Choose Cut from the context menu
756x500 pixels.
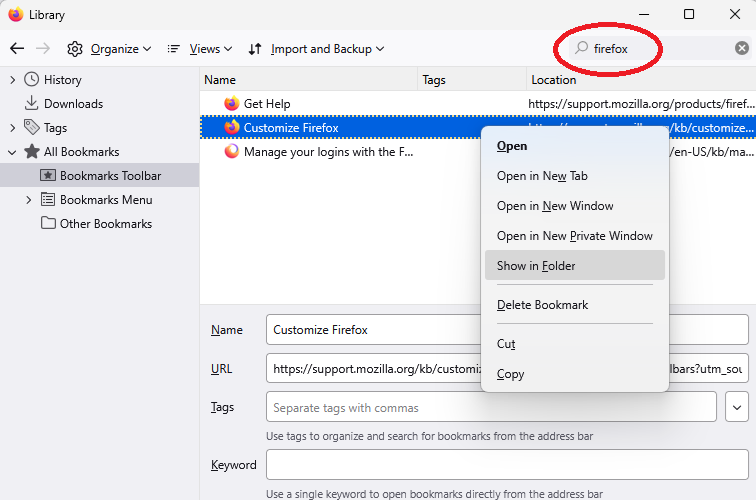click(575, 344)
